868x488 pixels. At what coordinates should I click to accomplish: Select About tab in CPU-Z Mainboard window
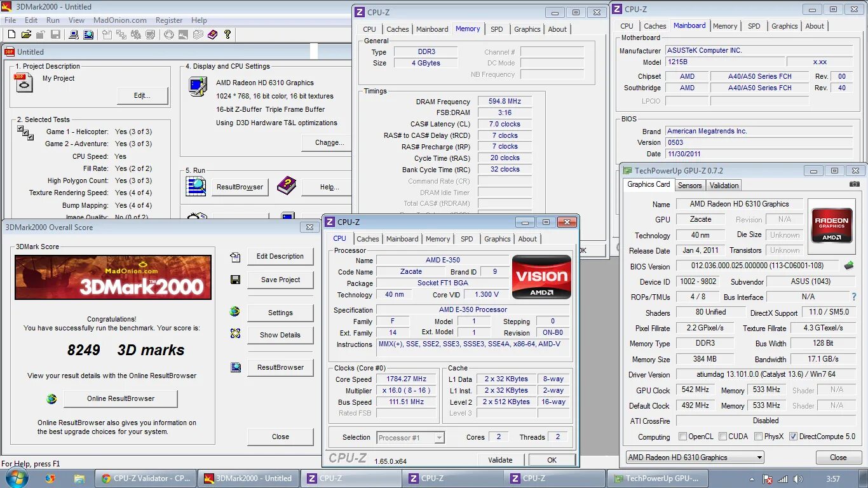point(815,26)
